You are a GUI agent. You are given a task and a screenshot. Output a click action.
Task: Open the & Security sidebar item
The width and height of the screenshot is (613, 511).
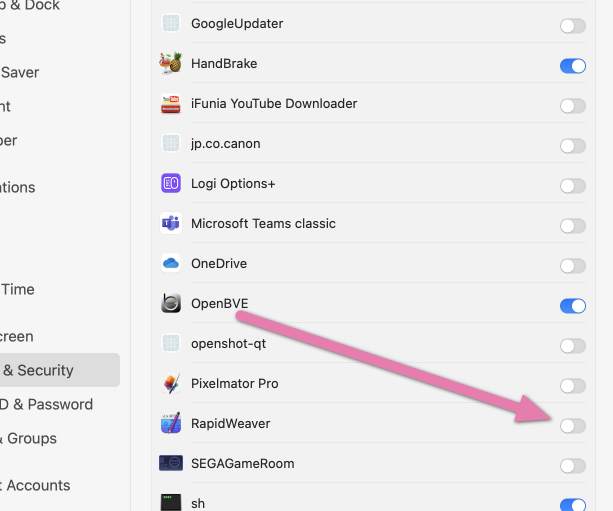59,370
